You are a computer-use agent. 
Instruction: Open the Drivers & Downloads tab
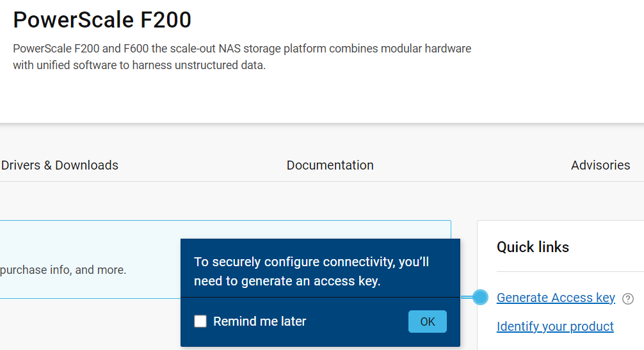click(60, 165)
